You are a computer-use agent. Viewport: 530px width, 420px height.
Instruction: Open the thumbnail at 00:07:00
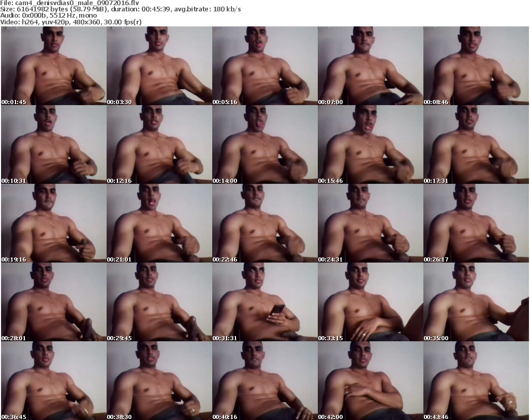pyautogui.click(x=371, y=66)
